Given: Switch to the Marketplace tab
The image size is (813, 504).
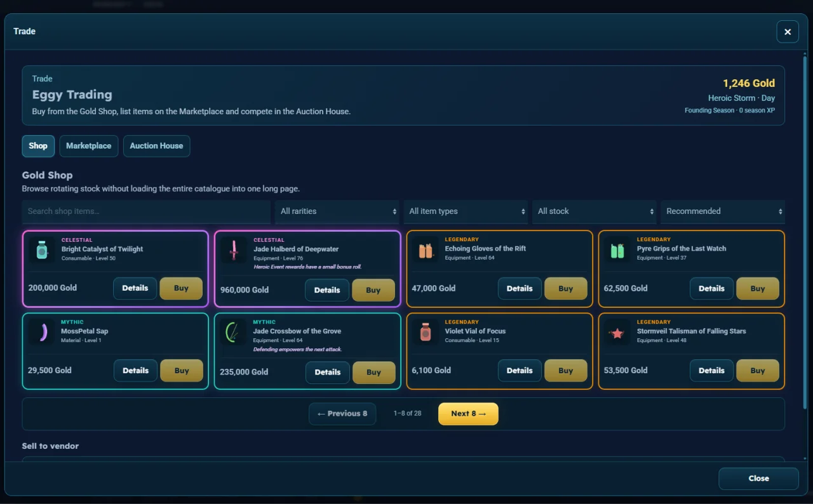Looking at the screenshot, I should coord(89,146).
